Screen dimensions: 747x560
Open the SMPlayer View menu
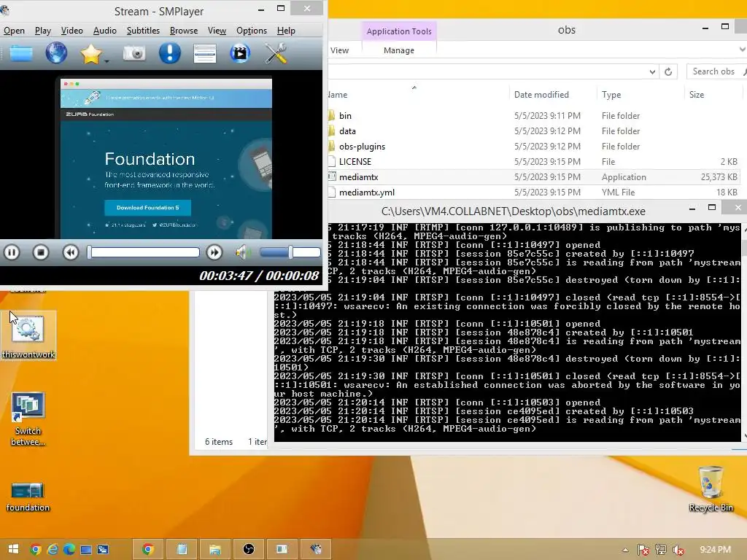click(x=217, y=31)
